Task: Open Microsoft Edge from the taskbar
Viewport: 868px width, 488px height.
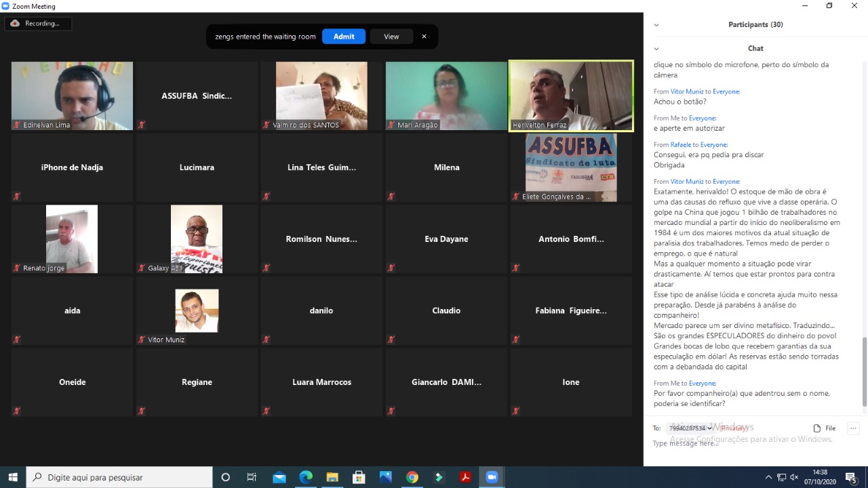Action: click(x=306, y=477)
